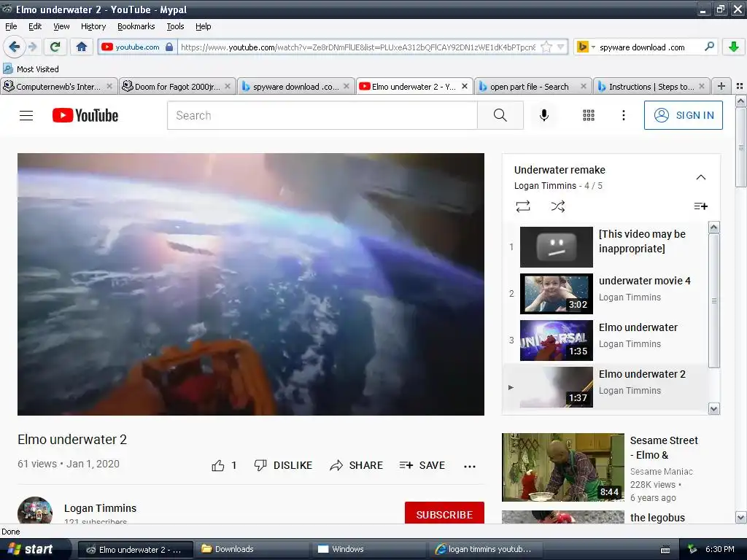Screen dimensions: 747x560
Task: Save the playlist with add-to-list icon
Action: [x=701, y=206]
